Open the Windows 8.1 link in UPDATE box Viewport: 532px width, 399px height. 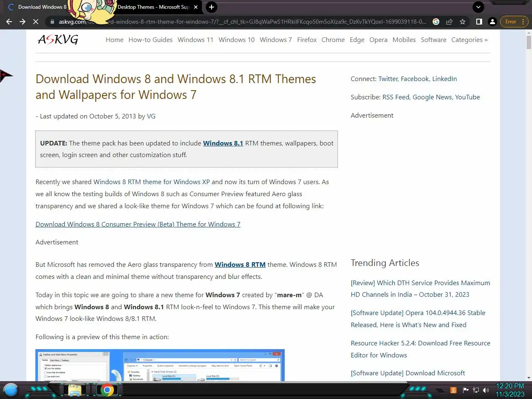tap(223, 143)
